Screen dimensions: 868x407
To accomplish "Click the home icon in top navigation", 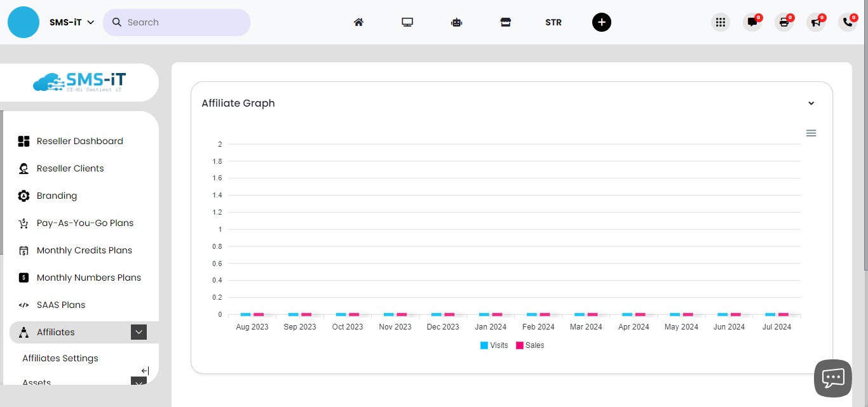I will (358, 22).
